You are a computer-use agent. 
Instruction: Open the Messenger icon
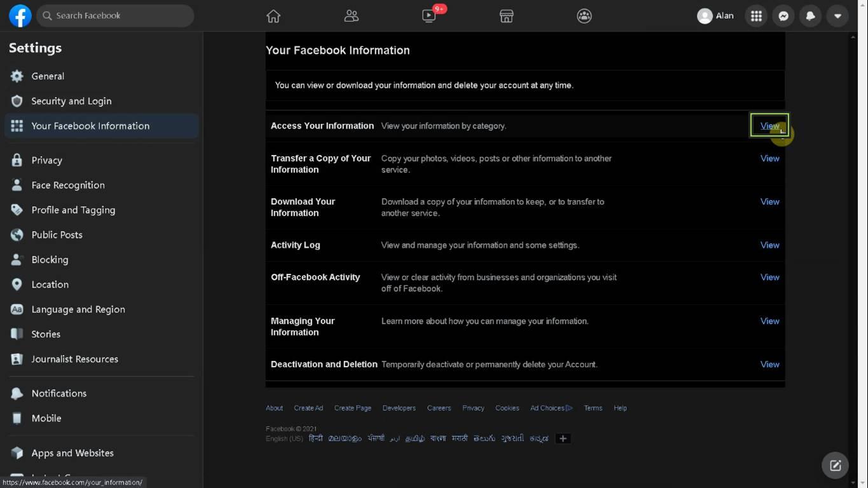click(783, 16)
